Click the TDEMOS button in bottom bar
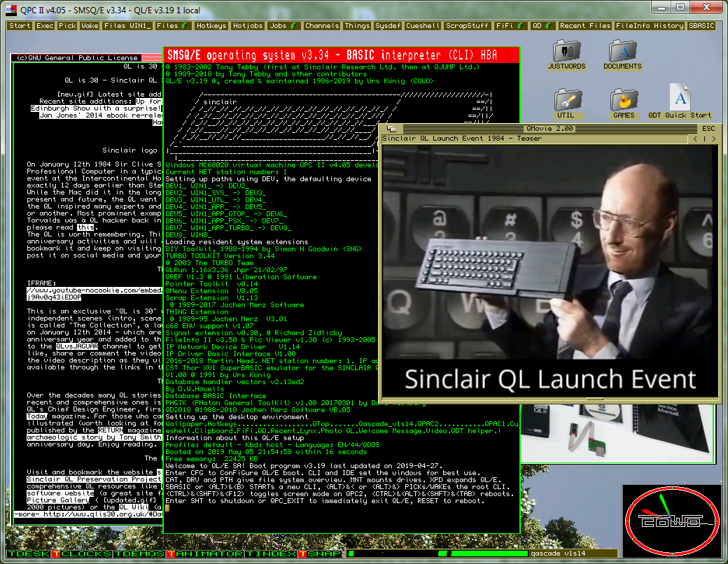728x564 pixels. (x=140, y=554)
